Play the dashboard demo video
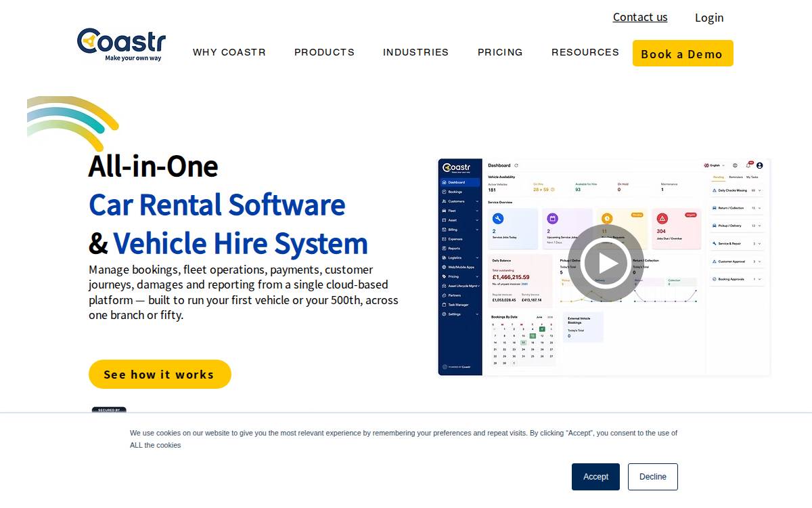 606,263
